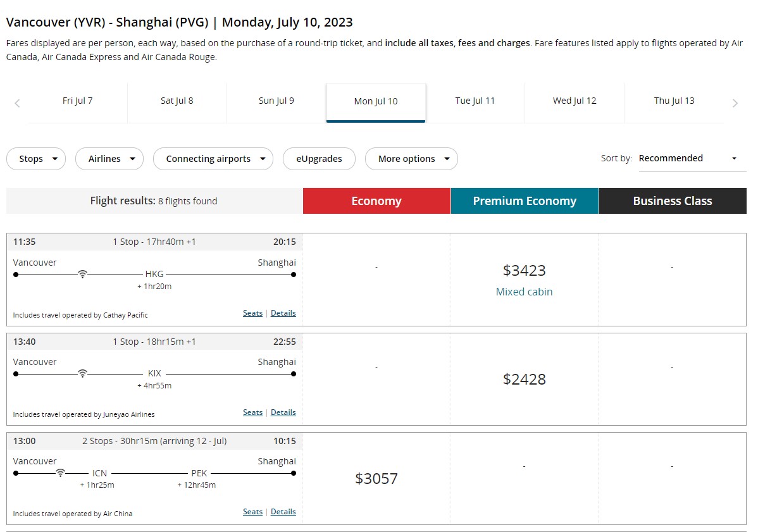Viewport: 758px width, 532px height.
Task: Open Connecting airports filter
Action: [213, 159]
